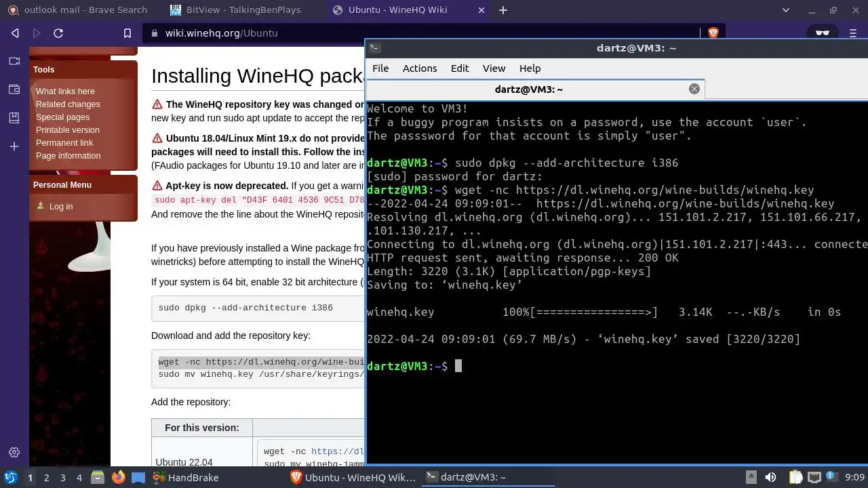Open the removable media eject tray icon

tap(751, 477)
